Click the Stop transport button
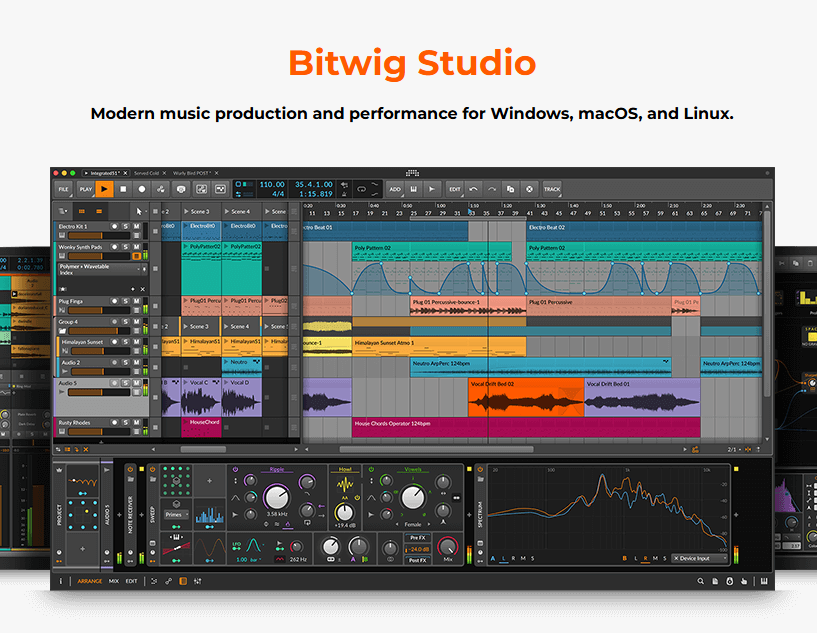The height and width of the screenshot is (633, 817). [123, 189]
